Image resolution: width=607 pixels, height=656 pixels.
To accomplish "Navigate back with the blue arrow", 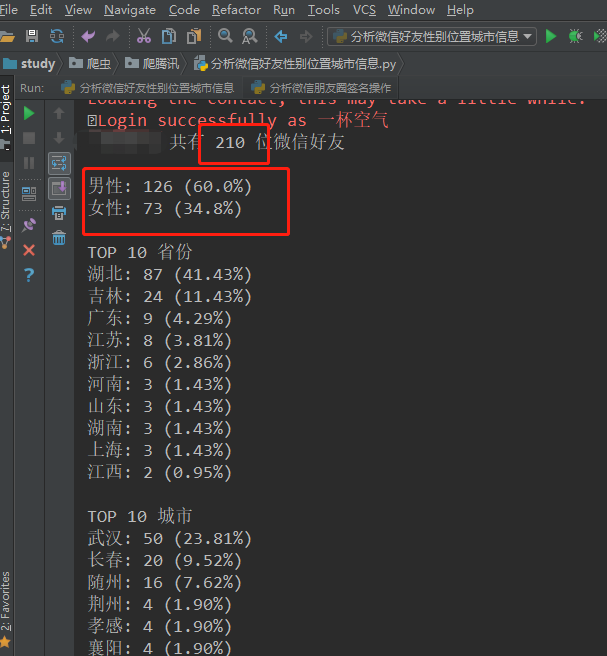I will [281, 36].
